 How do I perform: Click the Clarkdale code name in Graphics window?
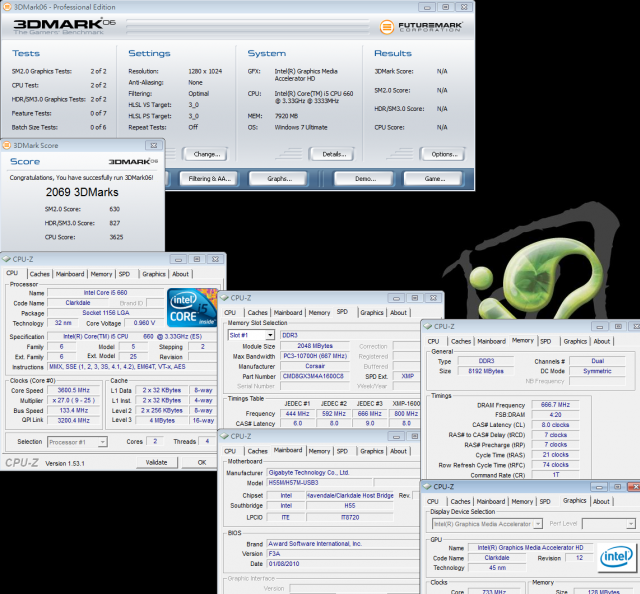[x=497, y=558]
